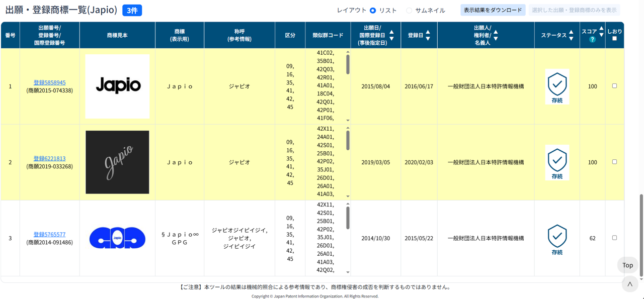Image resolution: width=644 pixels, height=299 pixels.
Task: Click registration date 2016/06/17
Action: point(419,86)
